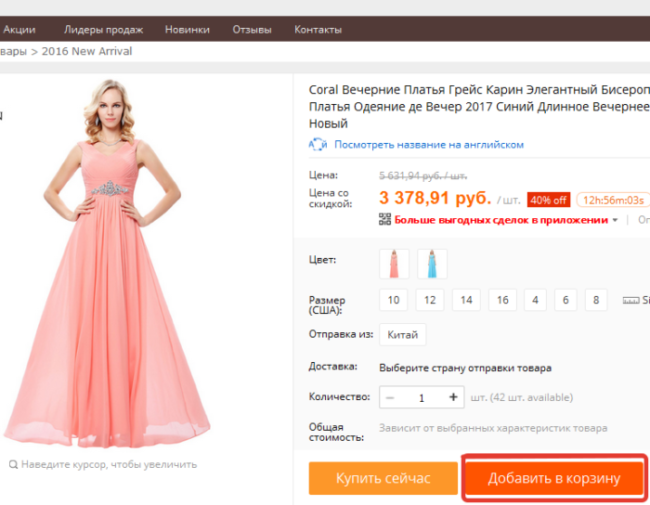Click the crossed-out price 5 631,94 руб.
The image size is (650, 505).
423,176
